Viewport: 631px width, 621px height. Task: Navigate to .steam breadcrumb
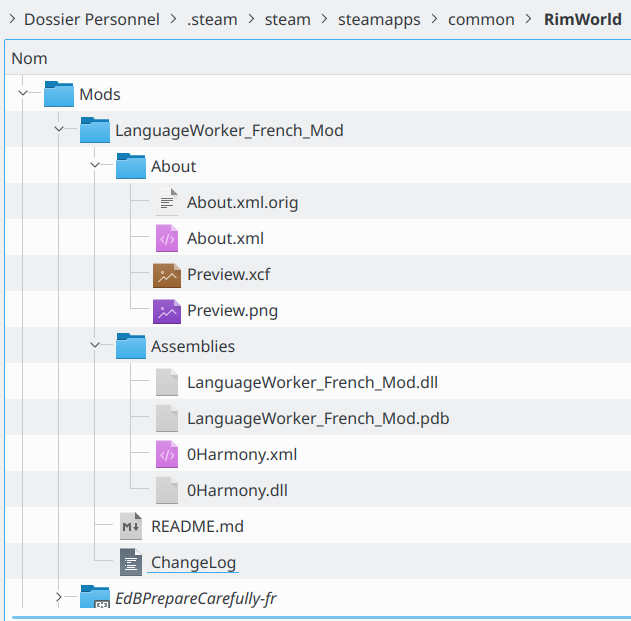point(212,19)
